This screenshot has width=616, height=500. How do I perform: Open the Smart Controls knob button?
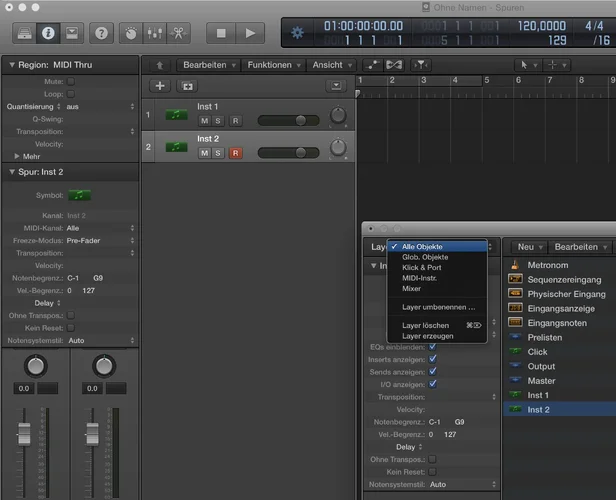coord(130,33)
